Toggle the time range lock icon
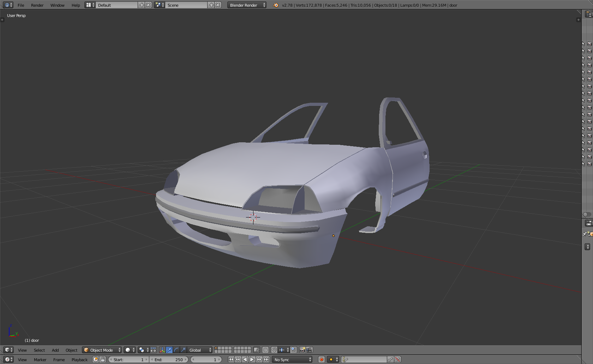Screen dimensions: 593x364 click(103, 359)
